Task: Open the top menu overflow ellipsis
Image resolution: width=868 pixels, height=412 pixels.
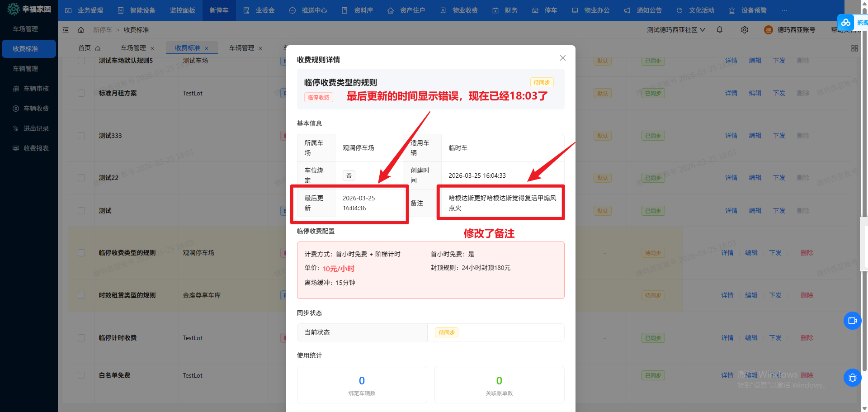Action: 784,10
